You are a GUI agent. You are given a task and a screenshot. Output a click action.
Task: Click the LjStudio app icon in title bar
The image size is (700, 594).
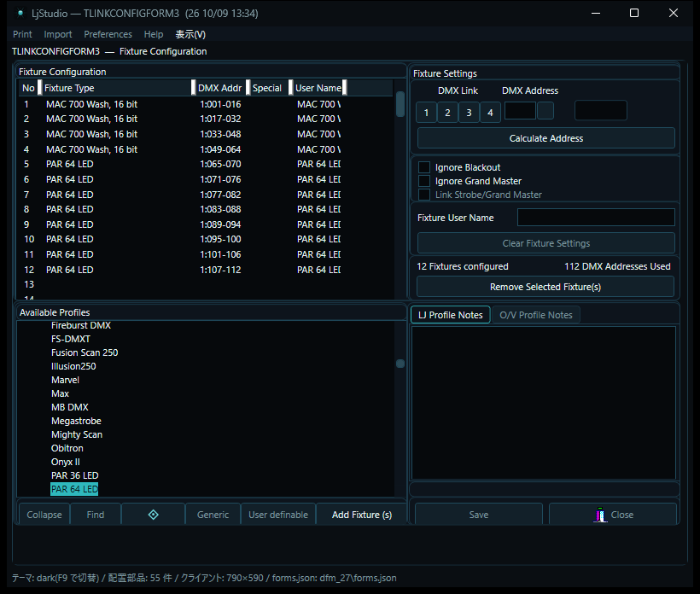pos(20,14)
